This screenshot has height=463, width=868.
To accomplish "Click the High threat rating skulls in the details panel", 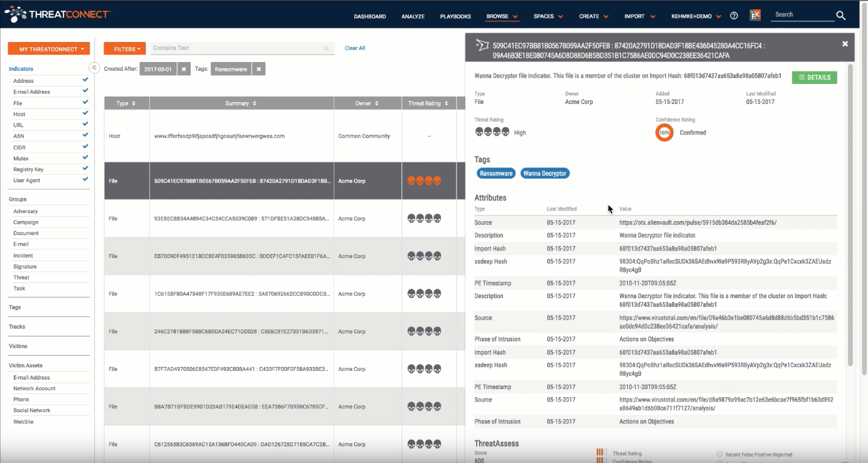I will (x=492, y=132).
